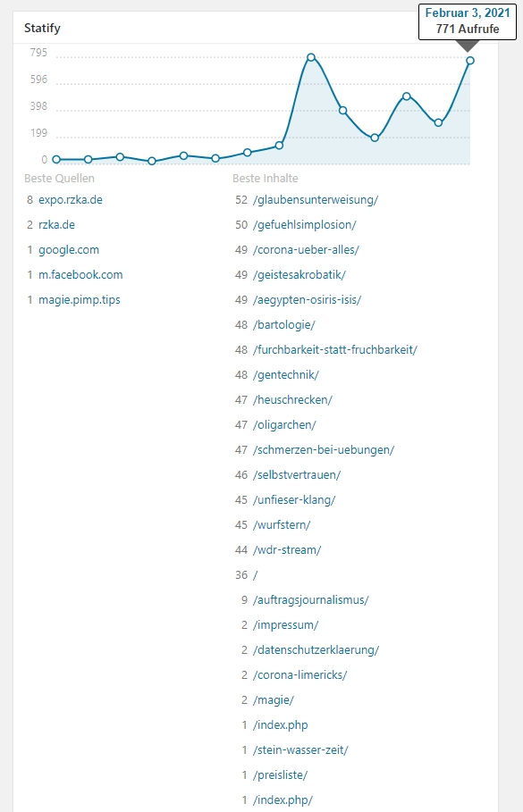Viewport: 523px width, 812px height.
Task: Open /wdr-stream/ content link
Action: 287,550
